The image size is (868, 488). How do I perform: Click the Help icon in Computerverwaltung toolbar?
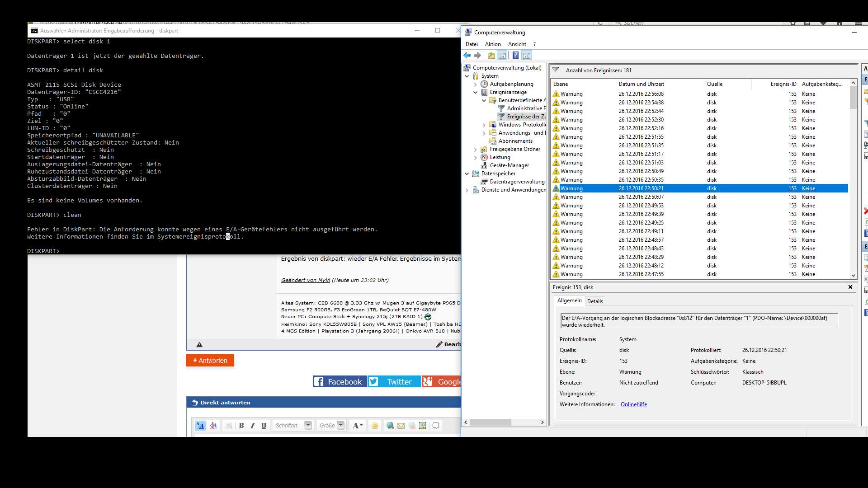point(515,56)
